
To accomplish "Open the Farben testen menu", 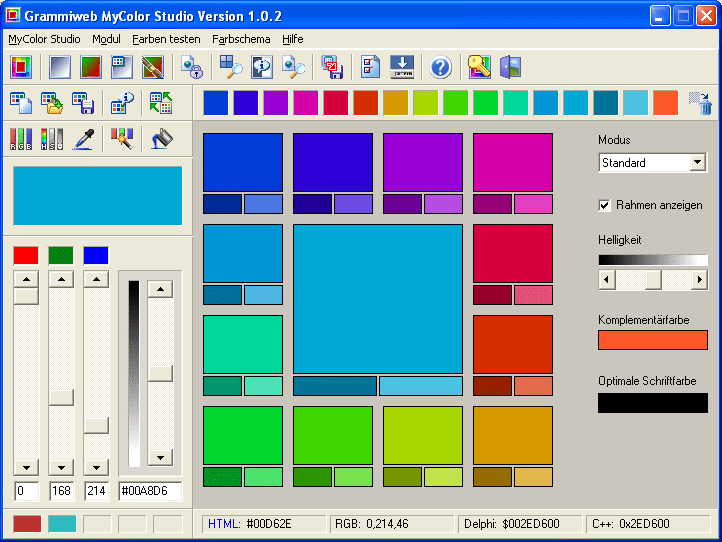I will click(166, 39).
